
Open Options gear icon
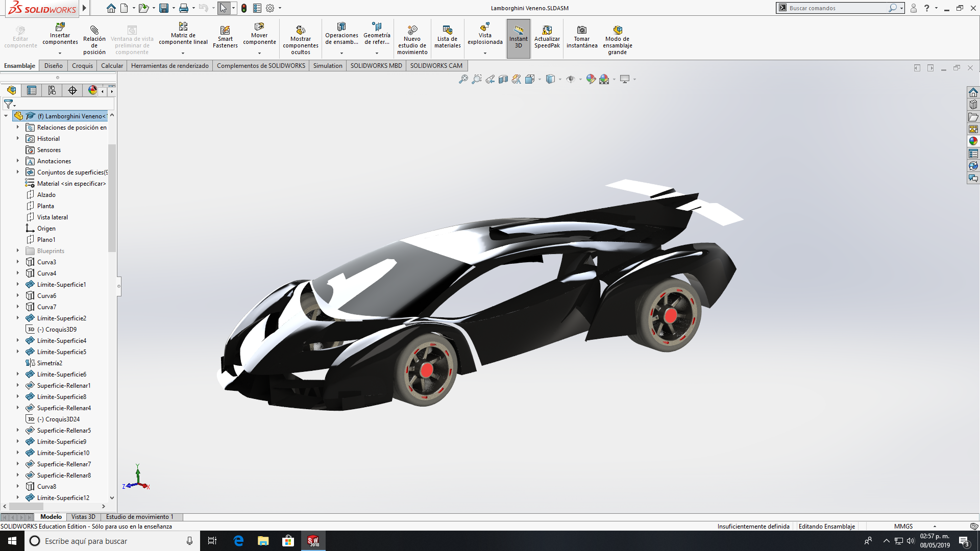[270, 8]
